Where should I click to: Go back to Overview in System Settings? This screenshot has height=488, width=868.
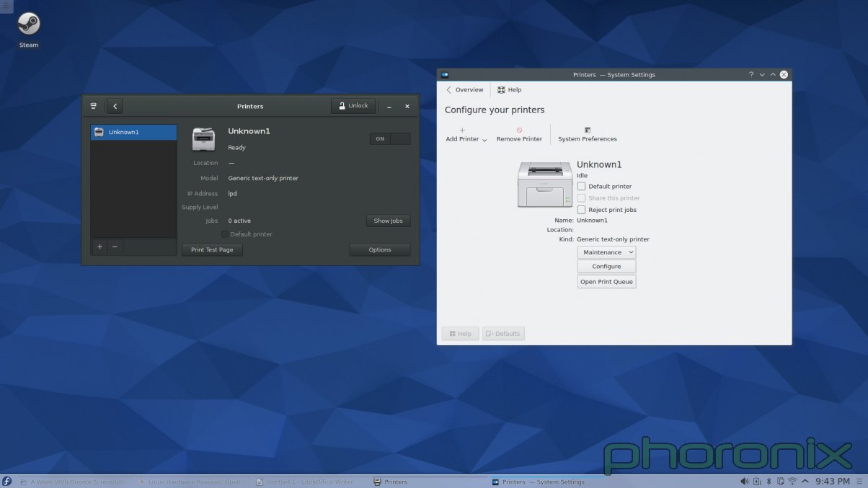[464, 89]
